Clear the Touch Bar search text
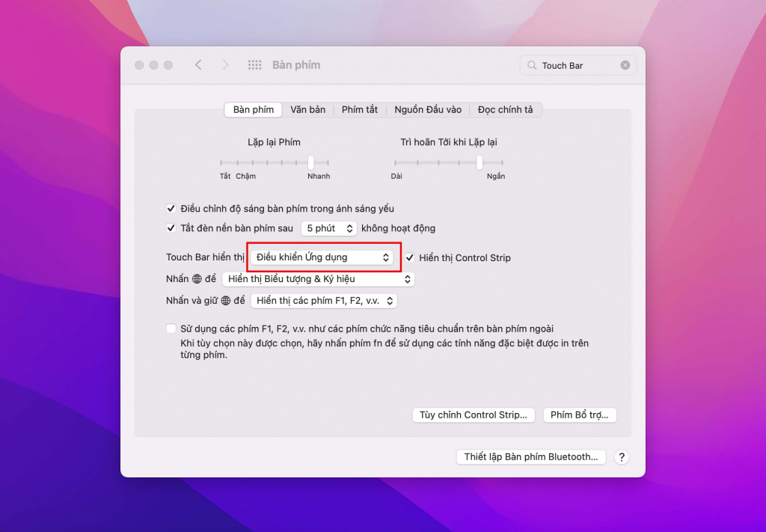Image resolution: width=766 pixels, height=532 pixels. tap(625, 65)
